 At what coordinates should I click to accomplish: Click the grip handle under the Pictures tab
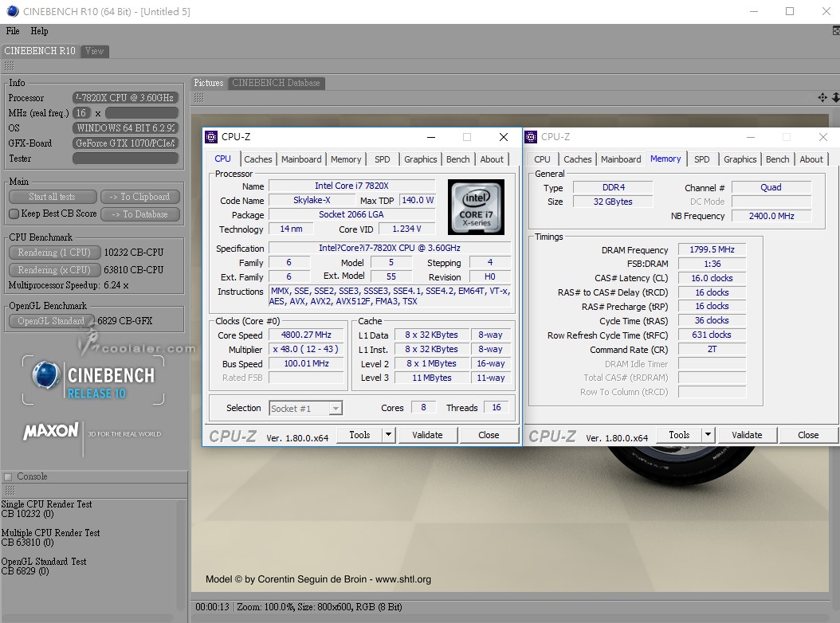(x=198, y=97)
